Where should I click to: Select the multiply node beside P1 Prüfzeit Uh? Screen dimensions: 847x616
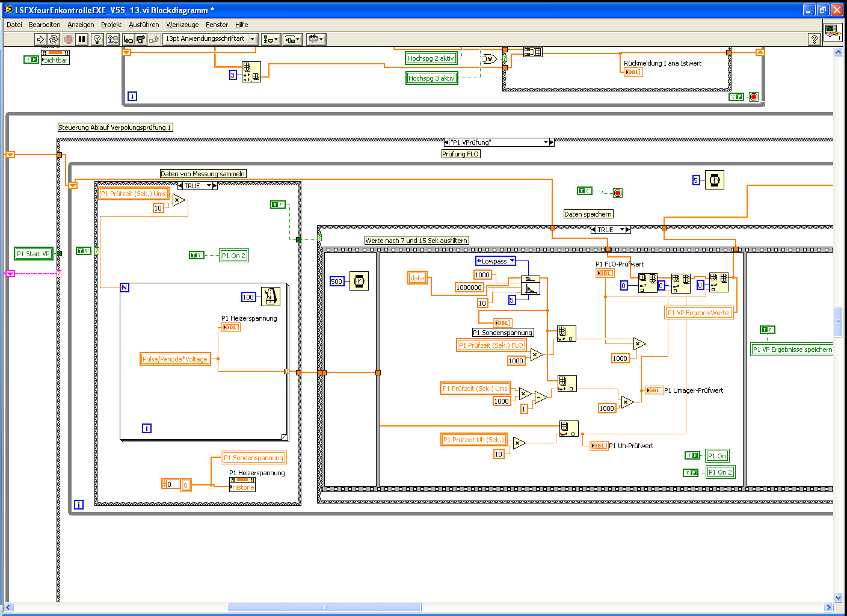[519, 443]
